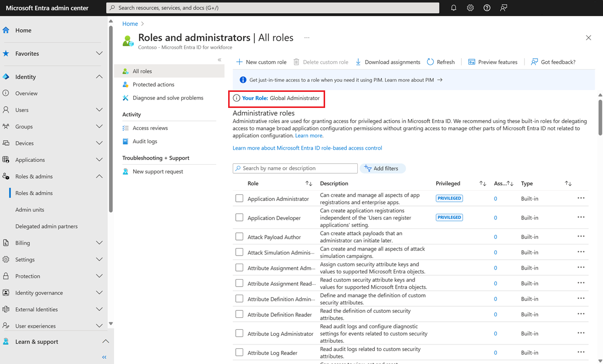Collapse the blade menu double chevron

click(220, 60)
